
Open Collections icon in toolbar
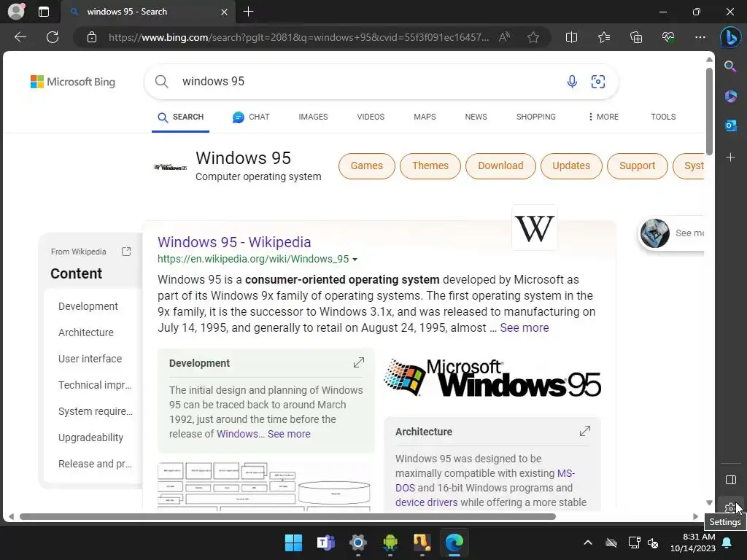(x=636, y=37)
